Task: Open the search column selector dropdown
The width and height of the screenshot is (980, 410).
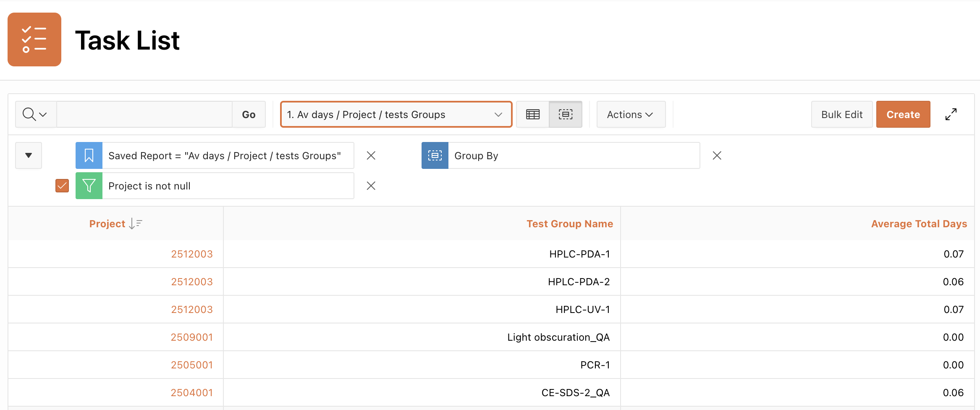Action: [x=35, y=114]
